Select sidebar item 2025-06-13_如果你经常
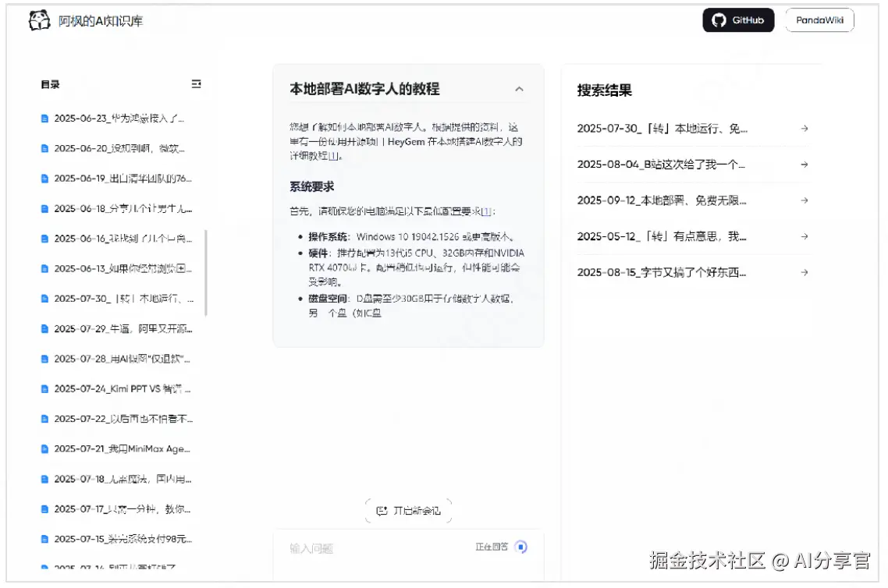This screenshot has width=888, height=588. click(123, 268)
